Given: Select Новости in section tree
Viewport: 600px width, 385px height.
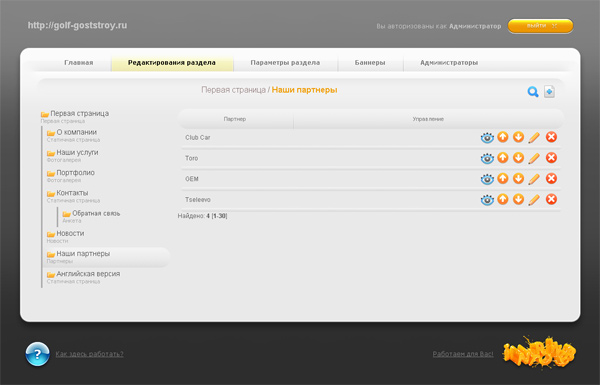Looking at the screenshot, I should click(x=70, y=234).
